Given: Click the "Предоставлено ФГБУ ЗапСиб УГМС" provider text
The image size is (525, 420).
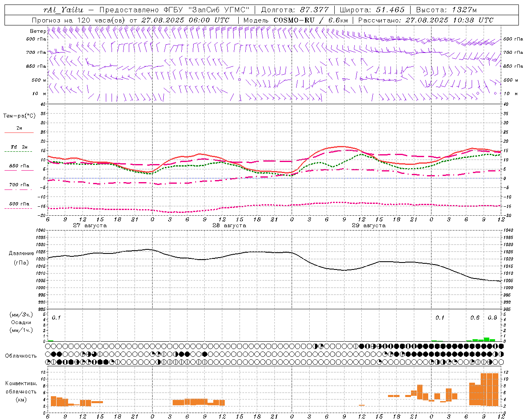Looking at the screenshot, I should [x=175, y=10].
